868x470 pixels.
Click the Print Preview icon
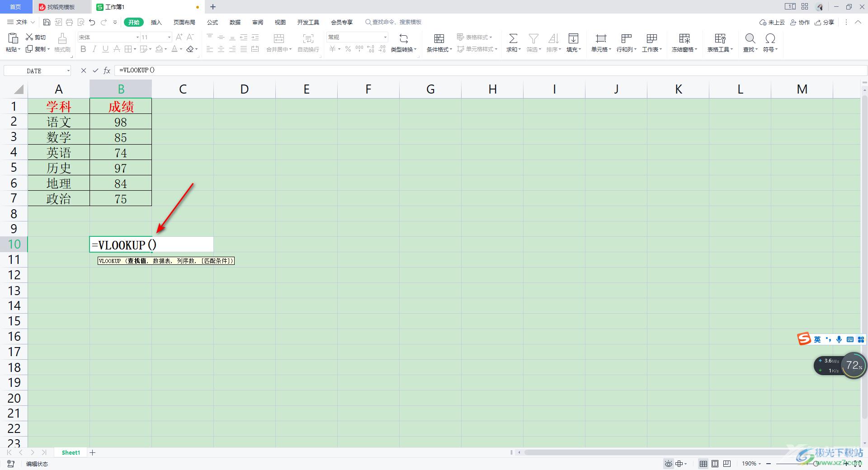81,22
